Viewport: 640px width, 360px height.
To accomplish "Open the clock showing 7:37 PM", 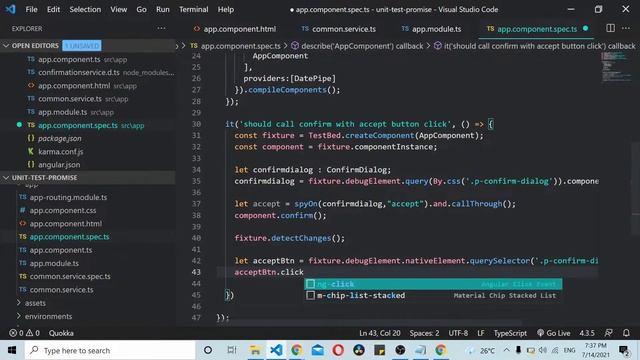I will coord(596,350).
